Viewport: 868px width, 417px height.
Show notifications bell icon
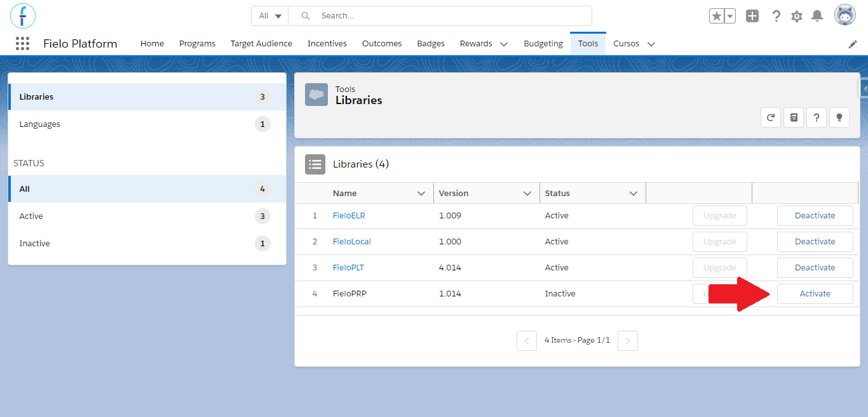[x=818, y=16]
